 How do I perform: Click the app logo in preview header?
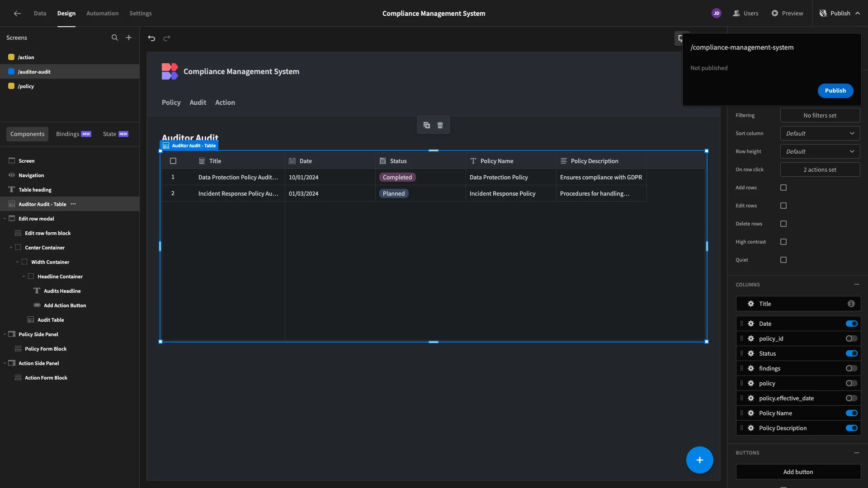tap(170, 71)
